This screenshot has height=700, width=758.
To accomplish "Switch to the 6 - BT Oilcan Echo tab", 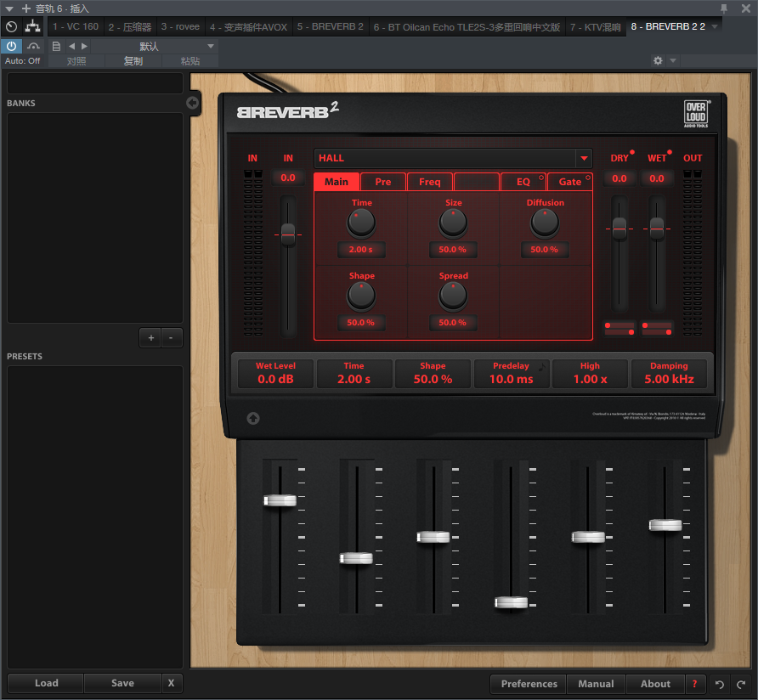I will [x=467, y=26].
